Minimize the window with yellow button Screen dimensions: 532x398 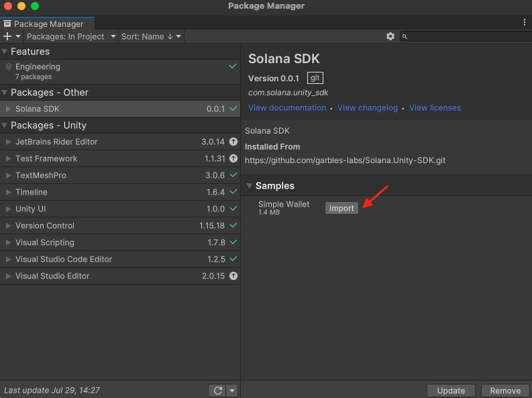click(x=21, y=6)
